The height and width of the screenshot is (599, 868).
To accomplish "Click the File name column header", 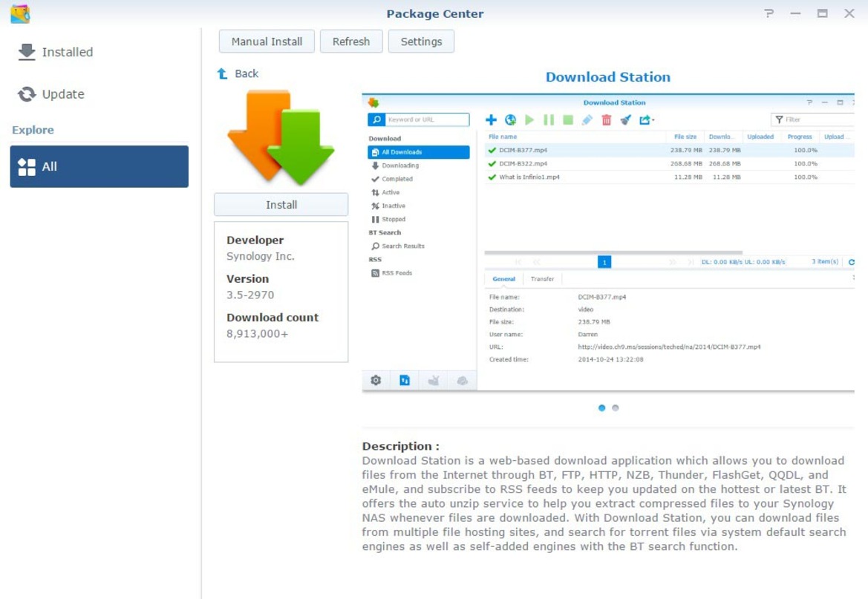I will click(x=503, y=137).
